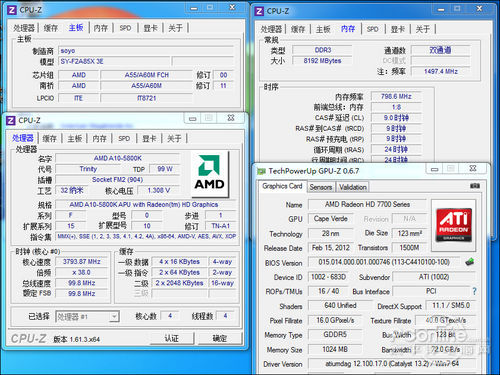Click the GPU-Z title bar application icon
The width and height of the screenshot is (500, 375).
click(261, 171)
